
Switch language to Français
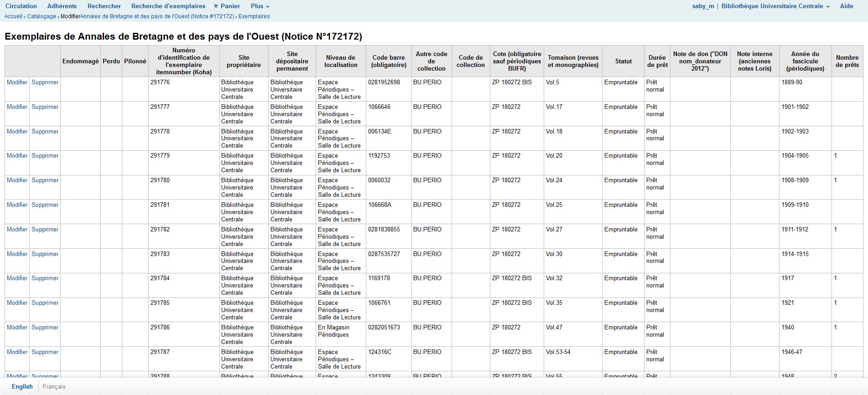pos(54,387)
